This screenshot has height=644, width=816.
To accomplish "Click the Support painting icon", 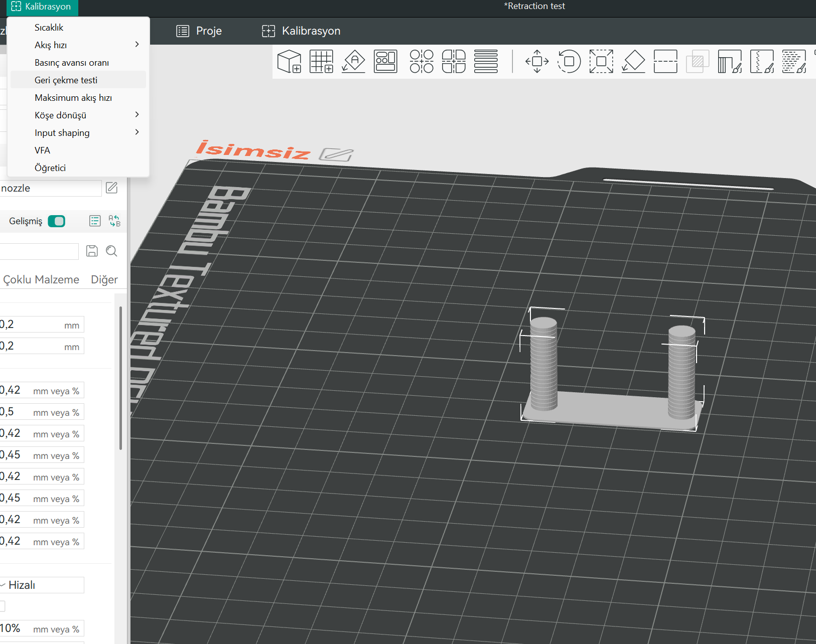I will click(x=730, y=62).
